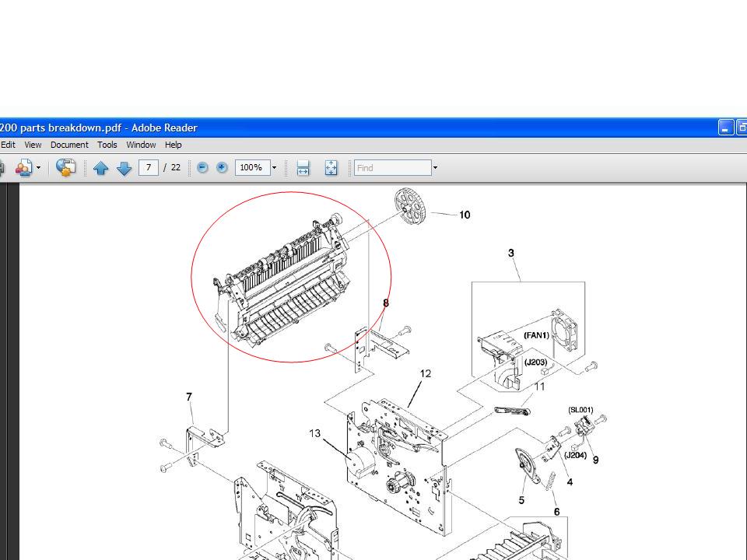Click part number 5 label
The height and width of the screenshot is (560, 747).
pos(521,500)
